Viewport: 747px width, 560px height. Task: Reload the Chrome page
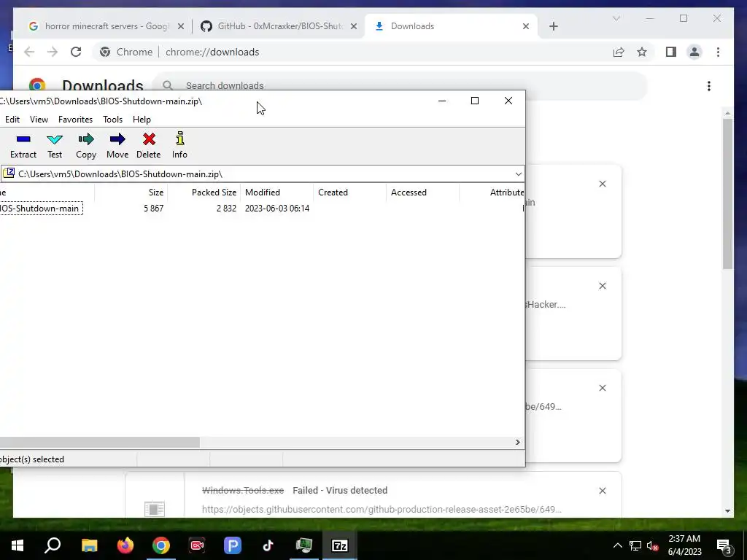click(76, 52)
